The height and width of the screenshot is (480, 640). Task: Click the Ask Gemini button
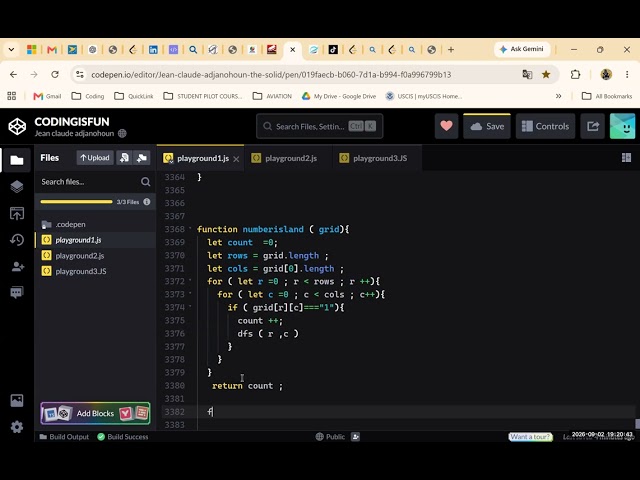(522, 49)
